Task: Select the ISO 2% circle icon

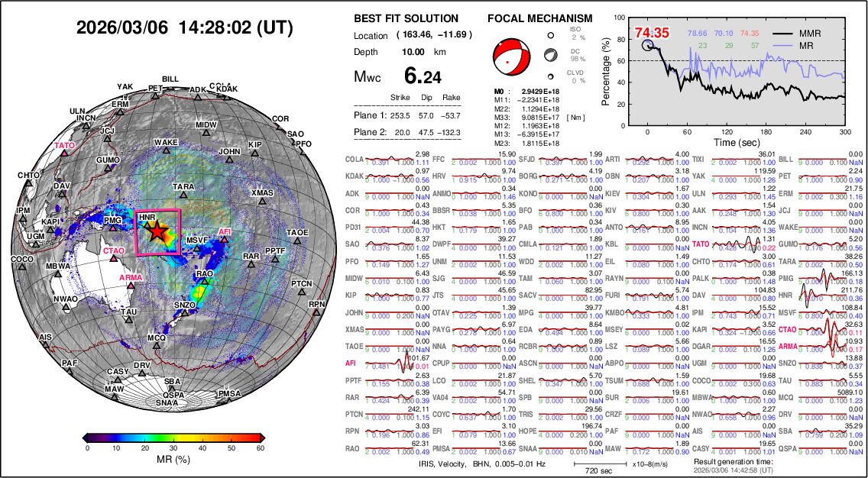Action: click(x=549, y=34)
